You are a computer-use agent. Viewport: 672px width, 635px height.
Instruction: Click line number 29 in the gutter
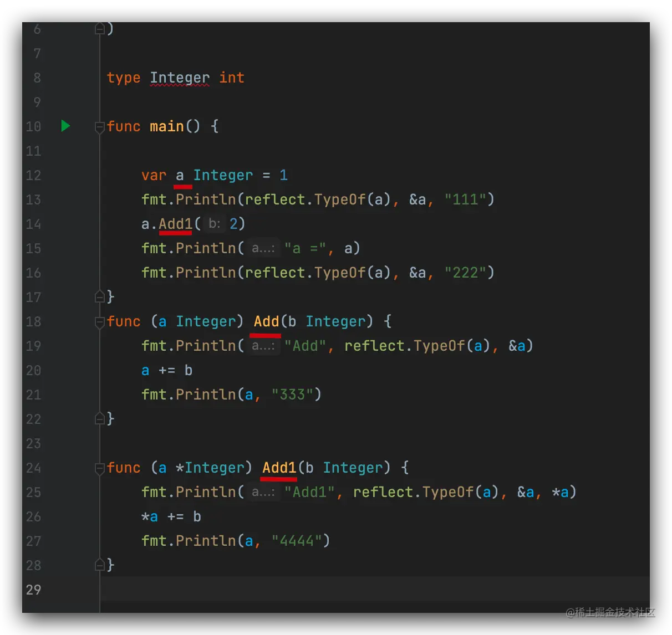point(33,590)
